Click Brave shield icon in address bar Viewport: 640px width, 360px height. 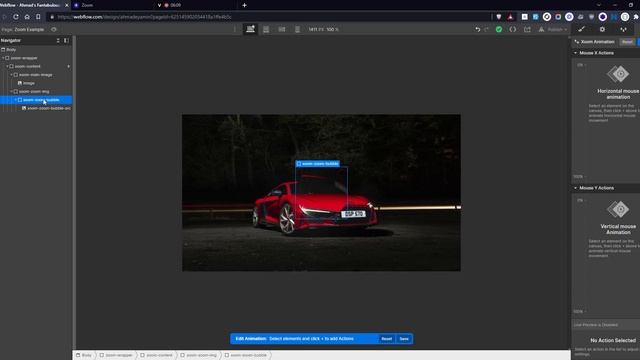tap(499, 17)
